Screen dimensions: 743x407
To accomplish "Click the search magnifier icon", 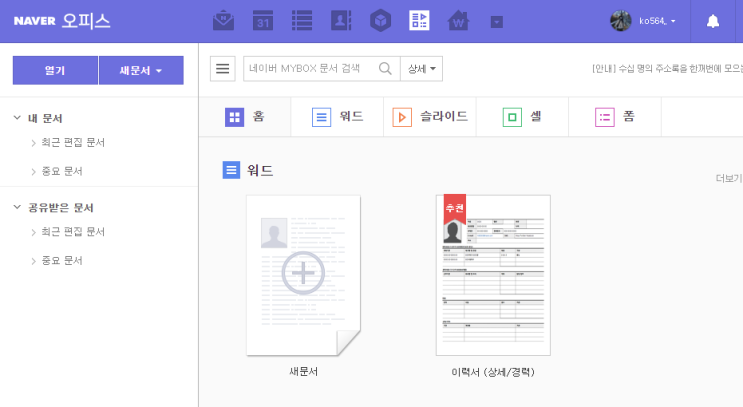I will click(385, 69).
